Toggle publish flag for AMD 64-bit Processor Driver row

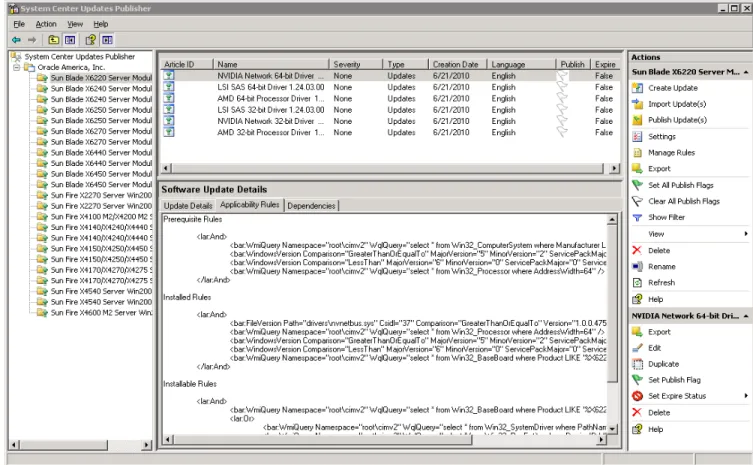pos(562,98)
